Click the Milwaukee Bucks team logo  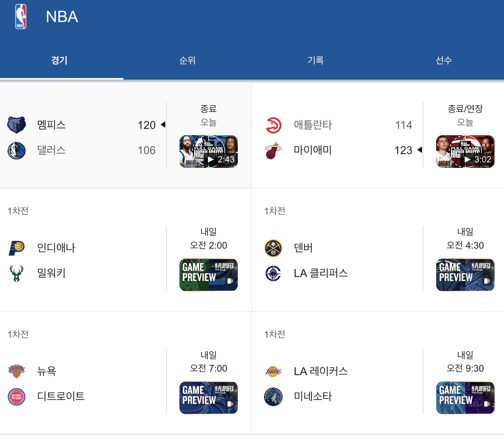point(16,273)
